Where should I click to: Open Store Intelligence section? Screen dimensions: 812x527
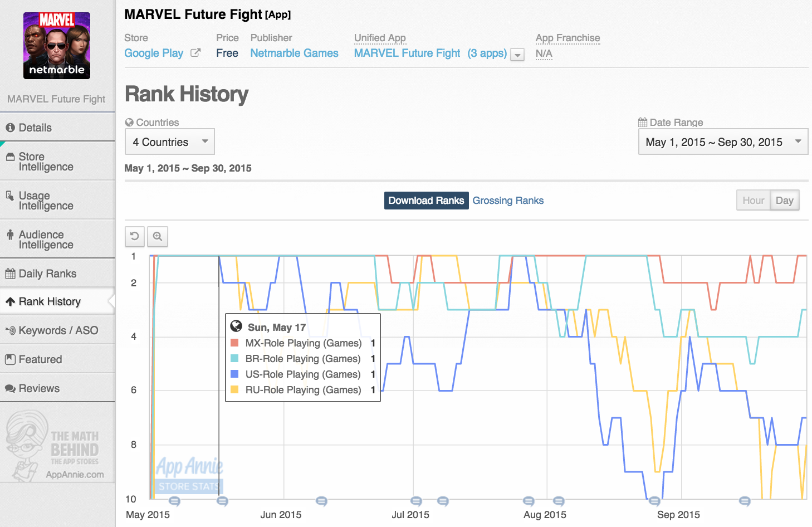57,162
